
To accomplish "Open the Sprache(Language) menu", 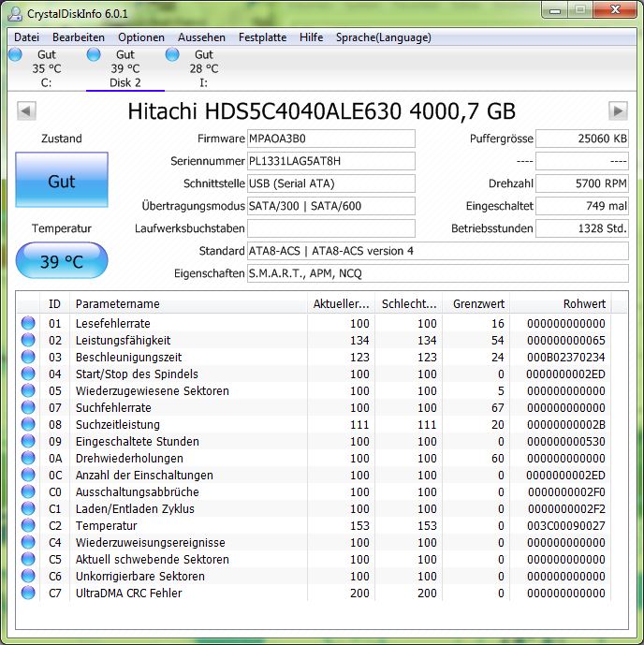I will 383,37.
